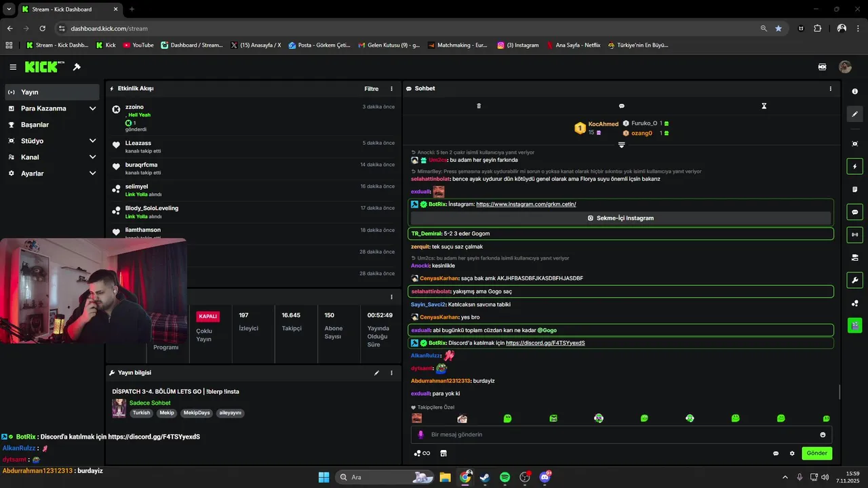
Task: Open Spotify from the taskbar
Action: point(505,477)
